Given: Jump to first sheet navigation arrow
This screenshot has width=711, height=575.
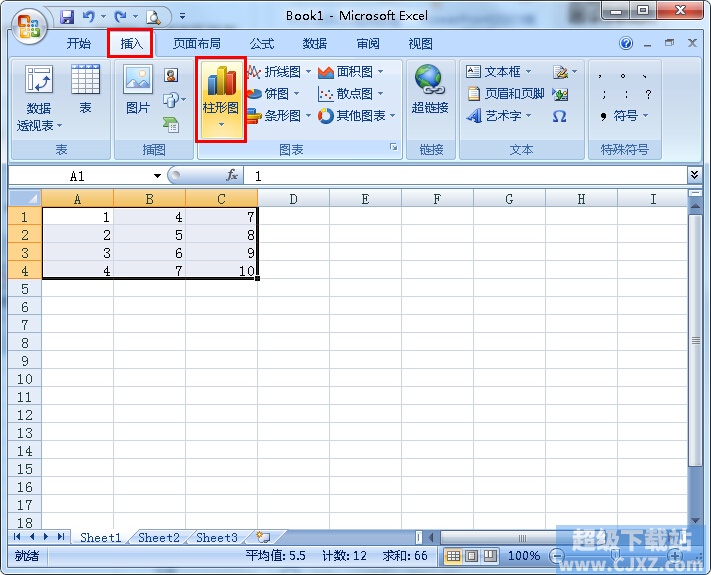Looking at the screenshot, I should pos(17,537).
